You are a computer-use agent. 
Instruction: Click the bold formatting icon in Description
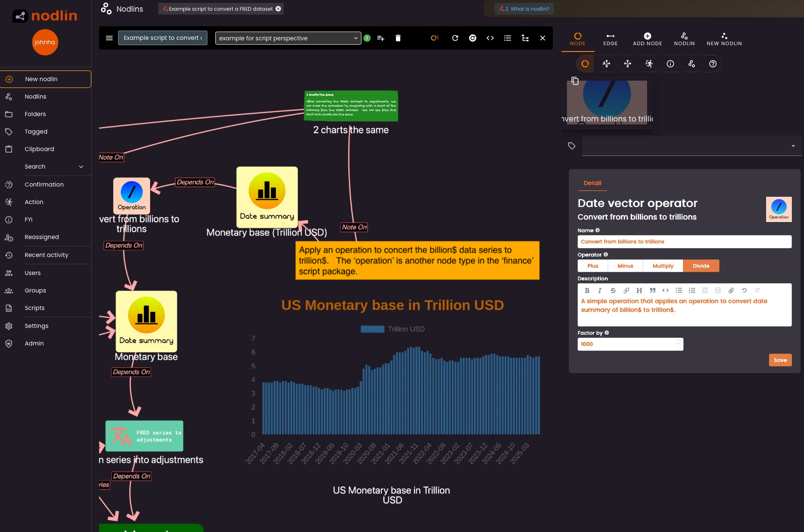(587, 291)
